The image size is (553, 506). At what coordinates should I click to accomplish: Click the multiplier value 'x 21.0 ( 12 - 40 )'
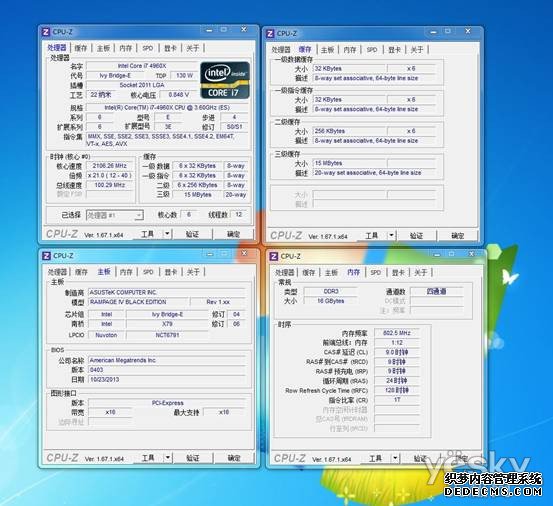click(110, 175)
